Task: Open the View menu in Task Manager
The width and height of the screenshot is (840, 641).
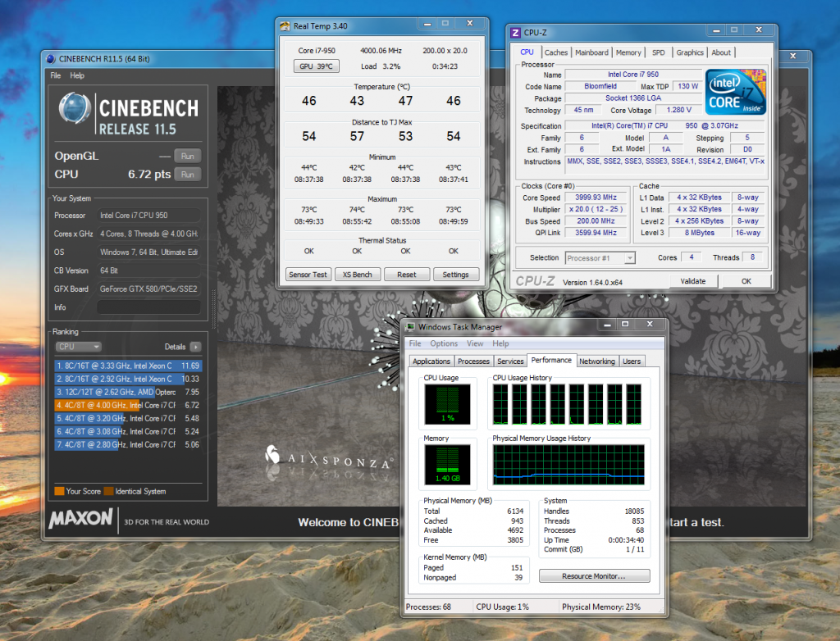Action: pos(475,343)
